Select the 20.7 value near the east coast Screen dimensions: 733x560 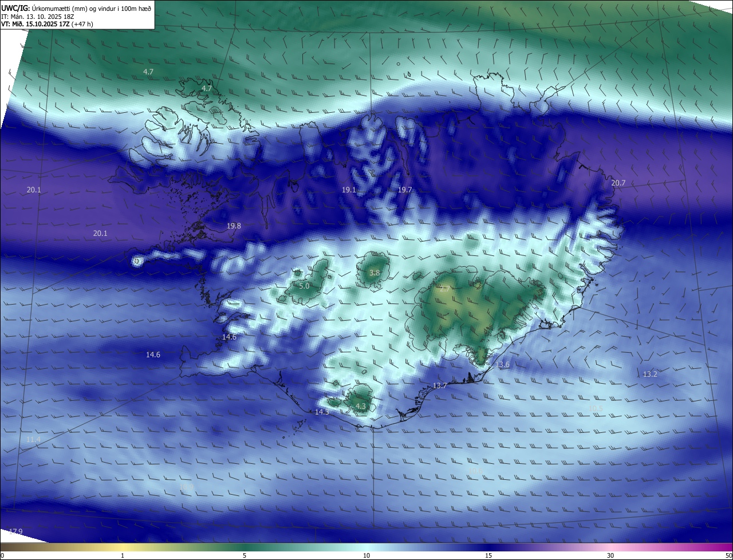618,183
